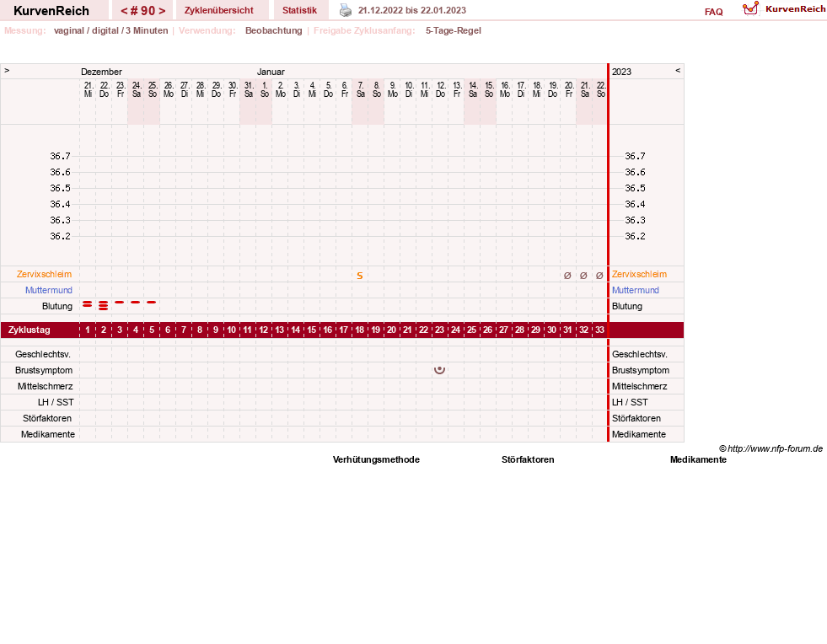Click light bleeding mark on cycle day 5
Screen dimensions: 827x644
coord(152,303)
